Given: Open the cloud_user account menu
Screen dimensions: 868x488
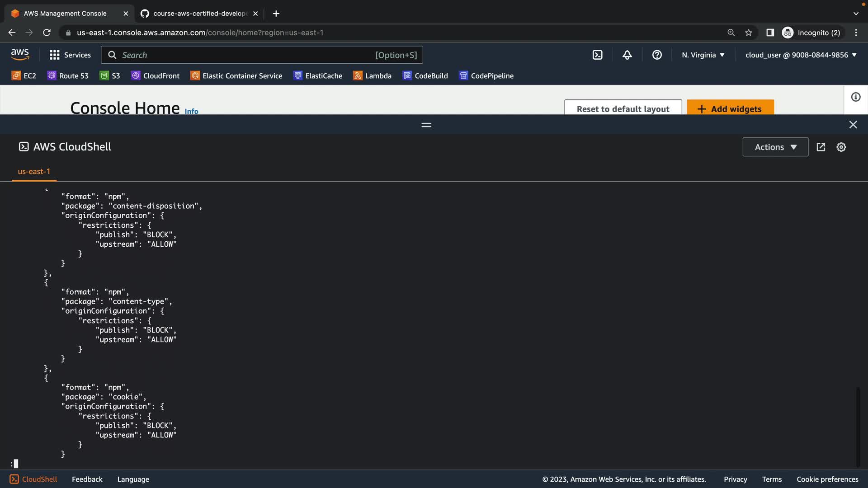Looking at the screenshot, I should click(801, 55).
